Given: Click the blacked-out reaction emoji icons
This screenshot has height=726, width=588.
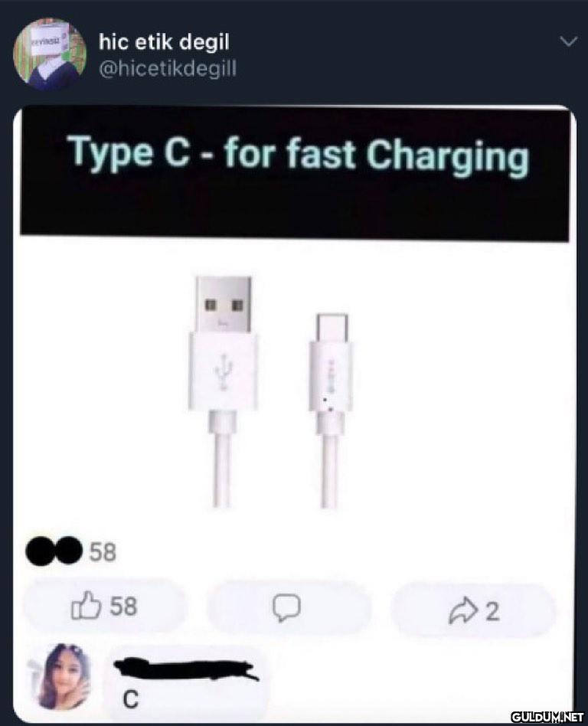Looking at the screenshot, I should click(x=54, y=551).
